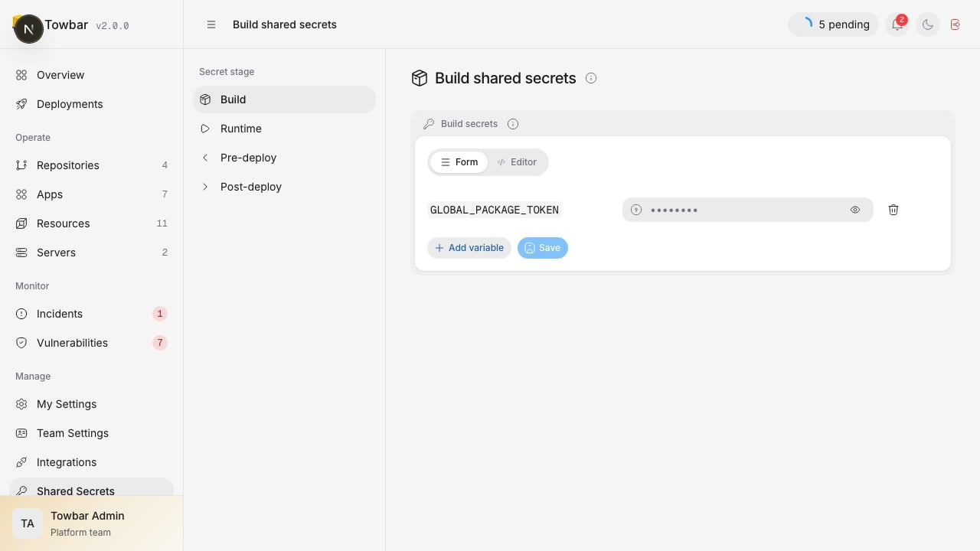Select the Post-deploy secret stage
The image size is (980, 551).
click(x=284, y=187)
